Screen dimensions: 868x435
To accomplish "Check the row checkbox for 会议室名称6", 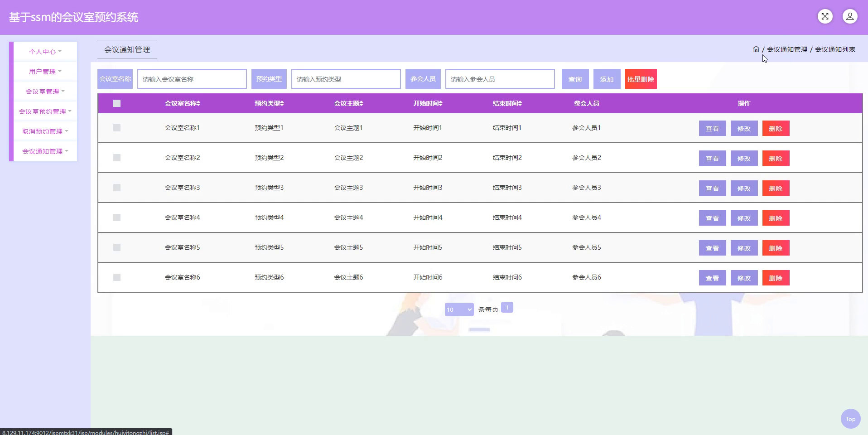I will point(117,277).
